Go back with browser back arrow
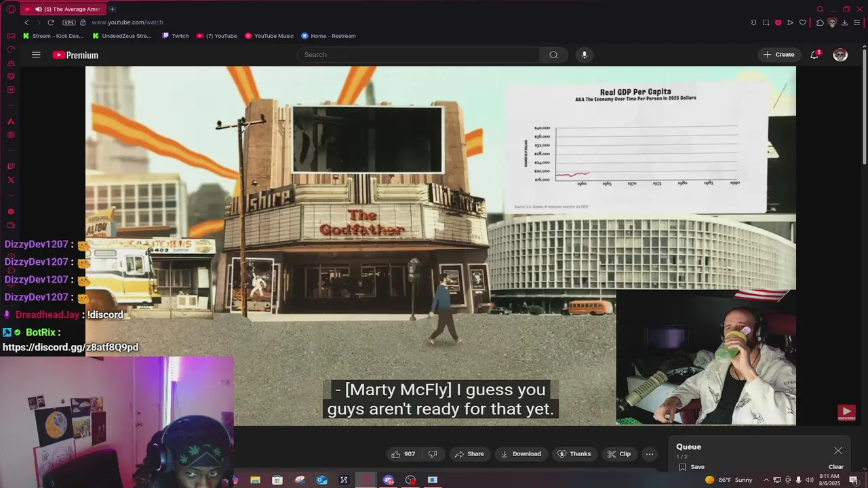The height and width of the screenshot is (488, 868). [x=26, y=22]
